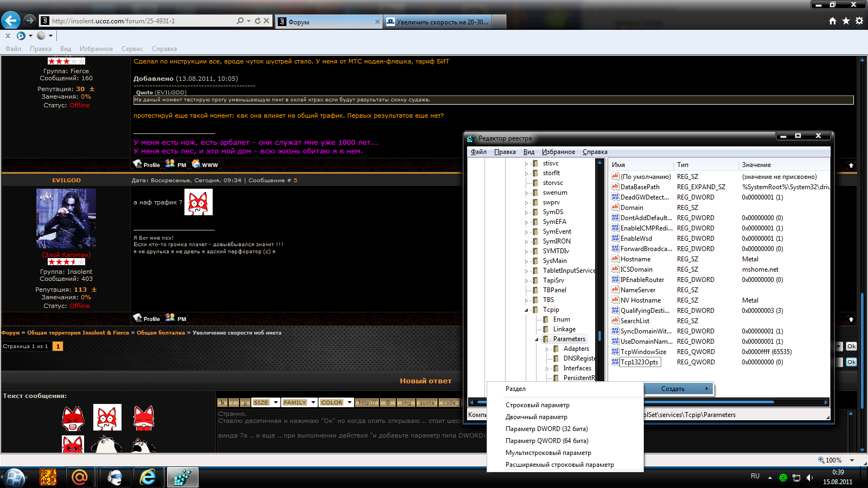Collapse the Parameters key
This screenshot has height=488, width=868.
click(537, 339)
